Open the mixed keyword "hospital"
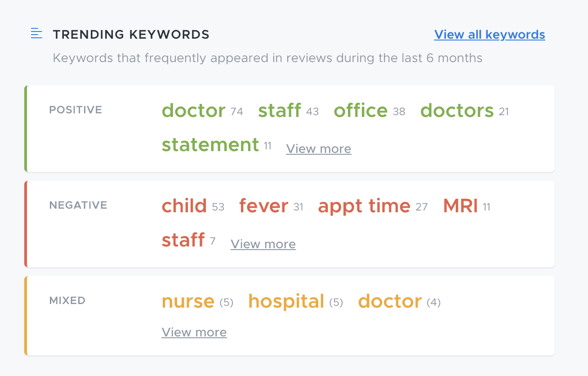This screenshot has height=376, width=588. (286, 301)
